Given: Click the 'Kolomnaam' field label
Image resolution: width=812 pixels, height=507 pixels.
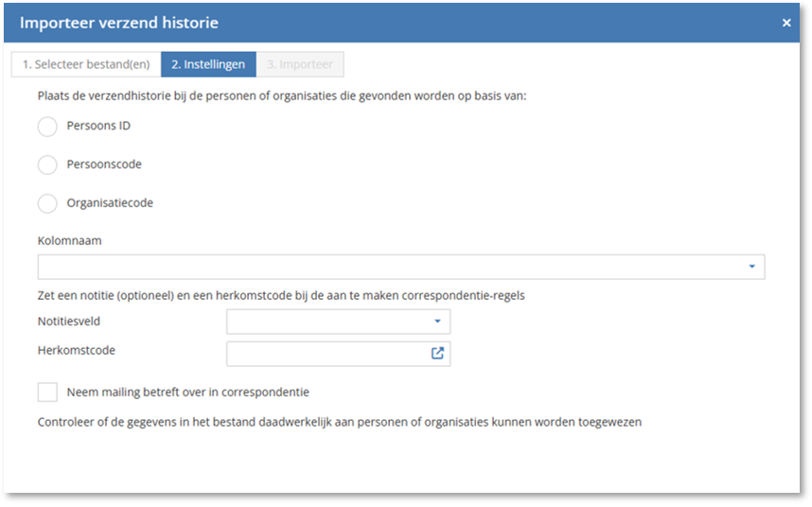Looking at the screenshot, I should (70, 241).
